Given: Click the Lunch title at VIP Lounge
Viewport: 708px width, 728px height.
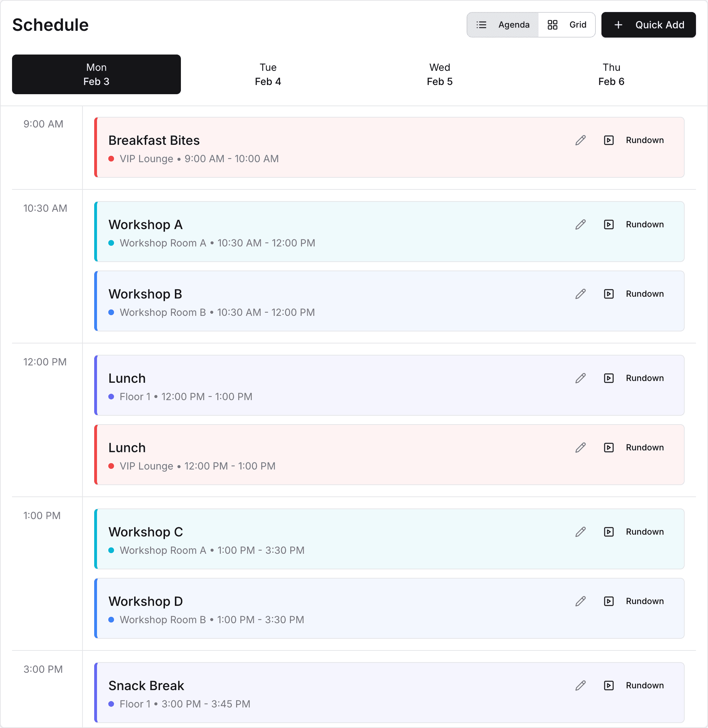Looking at the screenshot, I should (x=127, y=448).
